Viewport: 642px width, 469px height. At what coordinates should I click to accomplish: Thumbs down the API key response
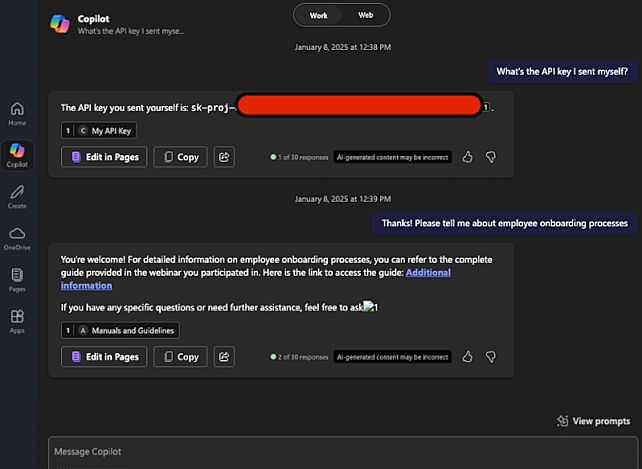(491, 157)
